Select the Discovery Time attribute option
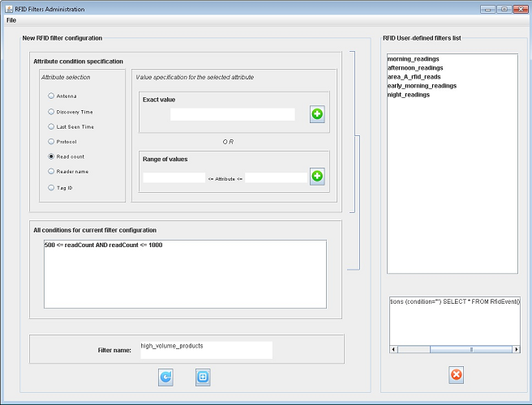Image resolution: width=532 pixels, height=405 pixels. click(x=52, y=111)
